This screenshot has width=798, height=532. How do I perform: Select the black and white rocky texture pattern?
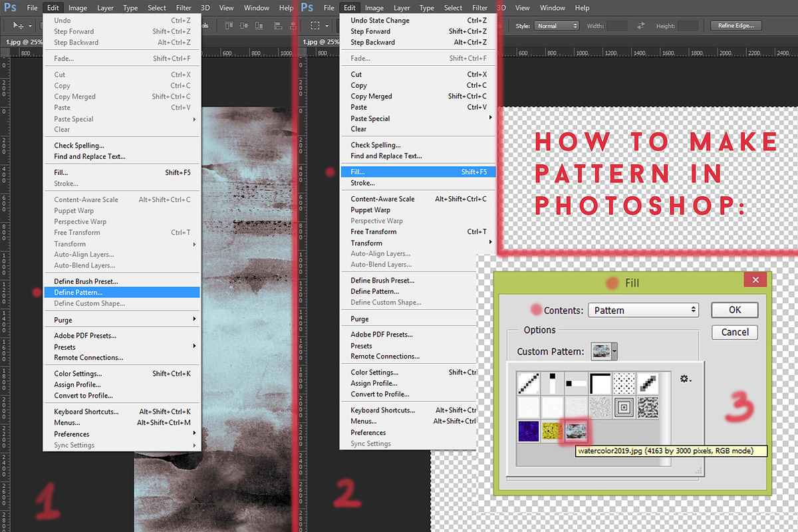click(648, 407)
